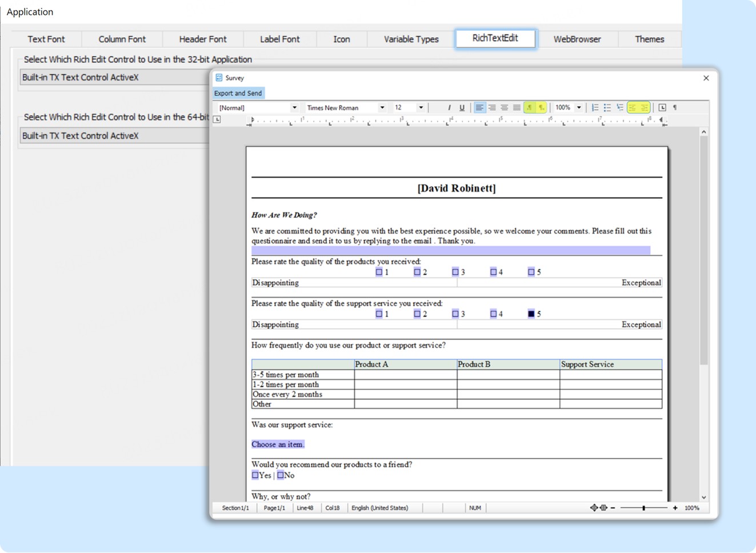The height and width of the screenshot is (553, 756).
Task: Toggle italic formatting in the toolbar
Action: pyautogui.click(x=449, y=107)
